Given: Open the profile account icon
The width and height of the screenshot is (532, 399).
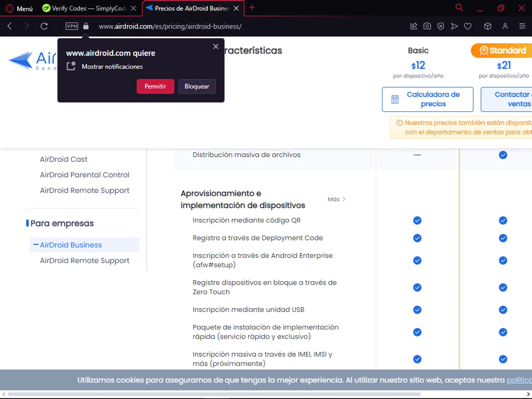Looking at the screenshot, I should pos(505,26).
